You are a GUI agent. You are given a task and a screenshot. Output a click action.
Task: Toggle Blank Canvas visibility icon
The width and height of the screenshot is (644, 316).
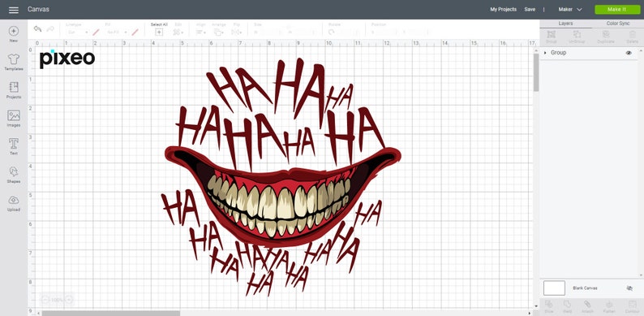click(629, 288)
